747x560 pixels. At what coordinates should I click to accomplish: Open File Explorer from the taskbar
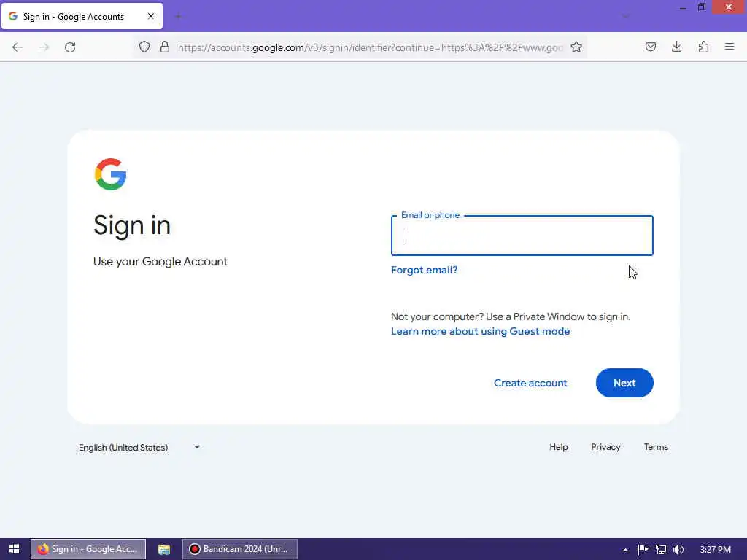coord(164,549)
